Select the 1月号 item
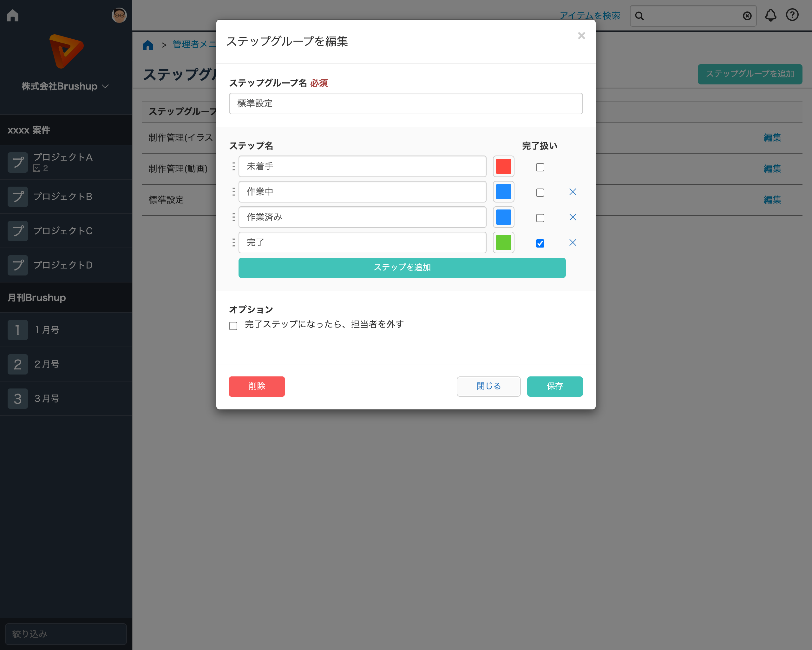Screen dimensions: 812x650 click(x=66, y=330)
